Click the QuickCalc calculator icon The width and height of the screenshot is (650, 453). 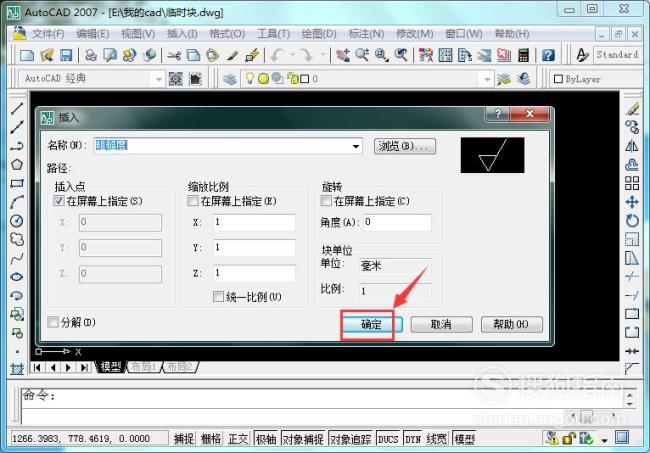coord(524,55)
